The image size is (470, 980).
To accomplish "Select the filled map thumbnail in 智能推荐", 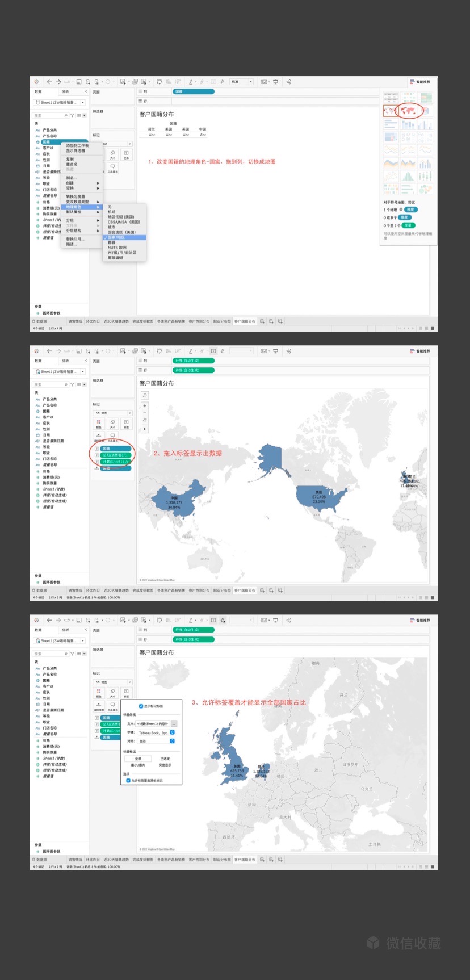I will (x=408, y=110).
